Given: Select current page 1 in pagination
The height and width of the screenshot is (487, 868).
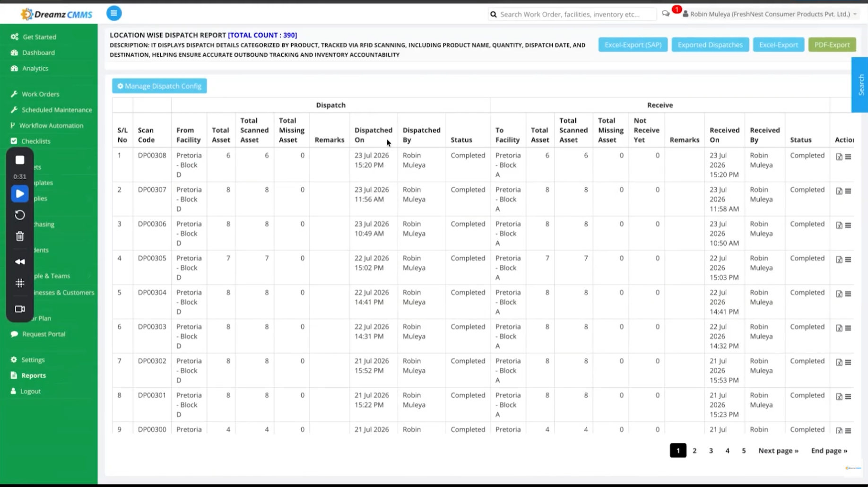Looking at the screenshot, I should click(x=678, y=451).
